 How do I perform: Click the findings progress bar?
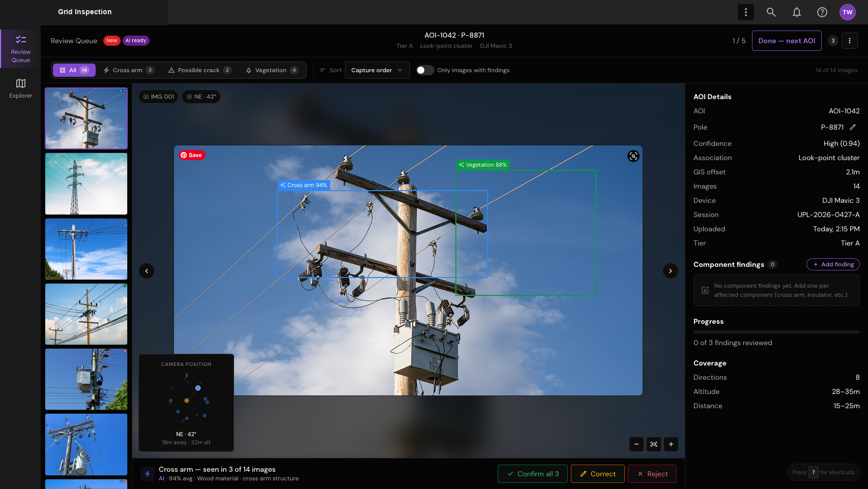point(776,332)
